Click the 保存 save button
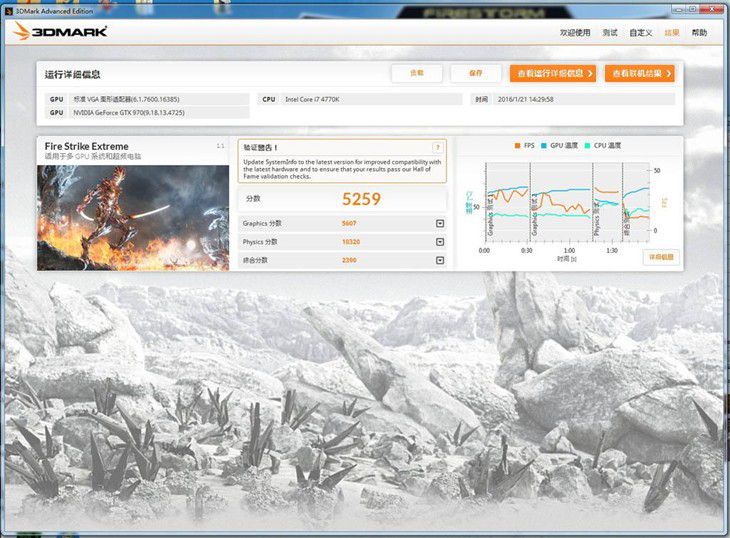Viewport: 730px width, 538px height. click(x=475, y=73)
